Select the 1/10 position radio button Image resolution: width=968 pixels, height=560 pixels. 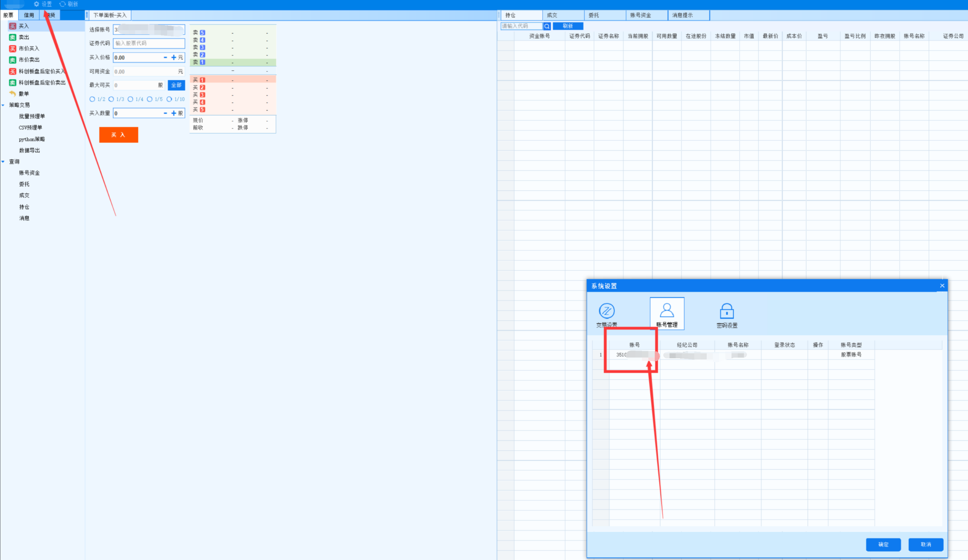coord(169,99)
